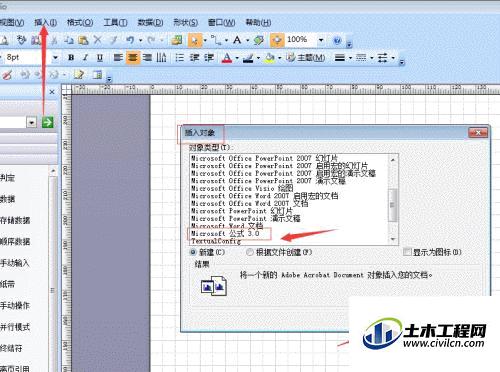Open the 格式(O) menu
The width and height of the screenshot is (500, 372).
[80, 23]
